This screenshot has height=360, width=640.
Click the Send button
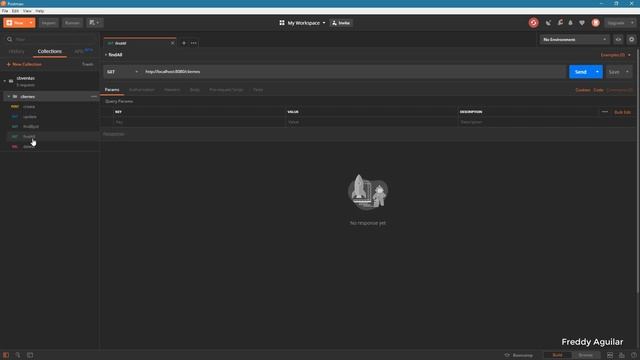click(x=580, y=72)
